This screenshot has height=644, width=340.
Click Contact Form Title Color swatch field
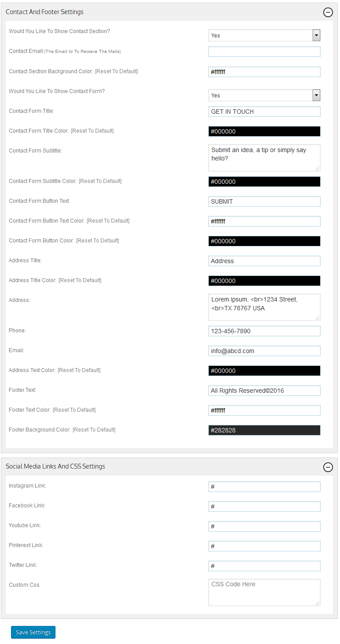point(264,131)
